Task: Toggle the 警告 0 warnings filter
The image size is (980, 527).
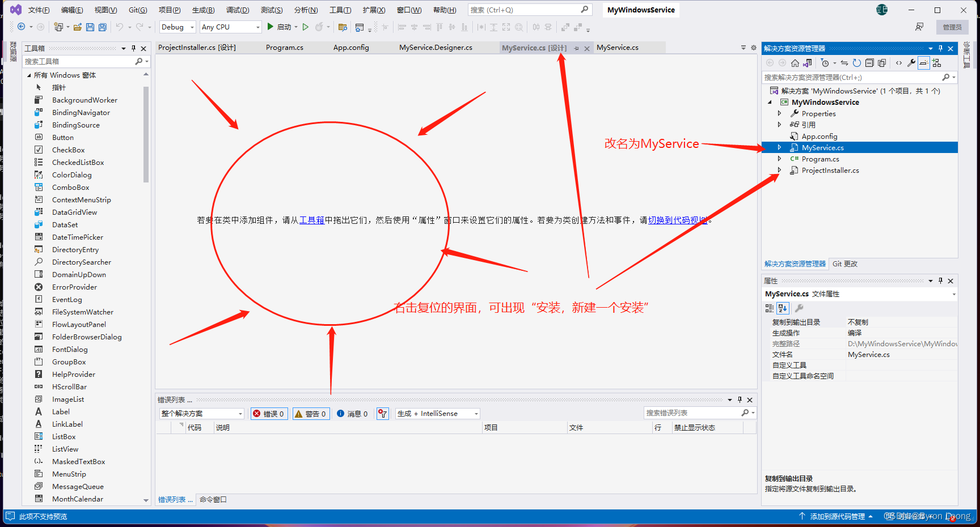Action: (x=311, y=414)
